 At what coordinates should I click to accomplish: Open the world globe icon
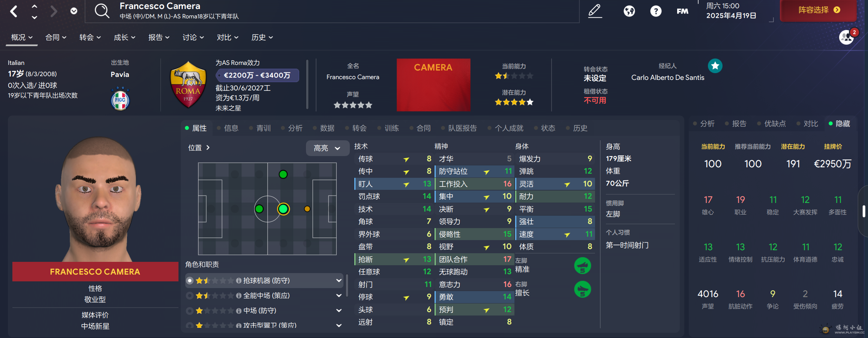[x=629, y=11]
